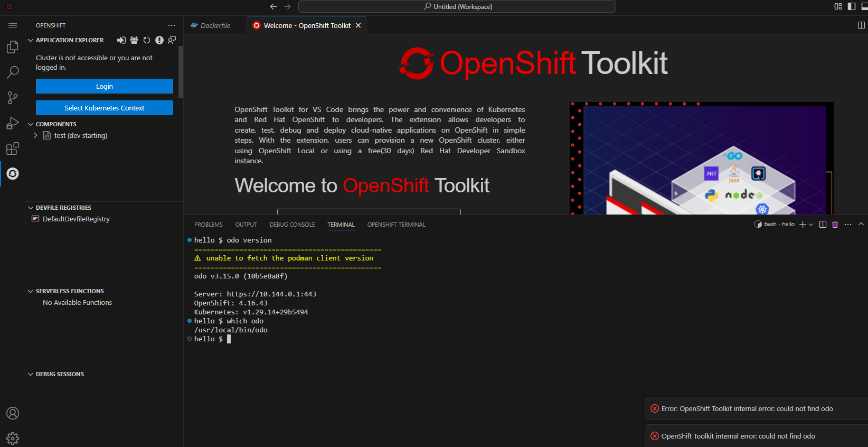Open the Source Control view

coord(13,98)
